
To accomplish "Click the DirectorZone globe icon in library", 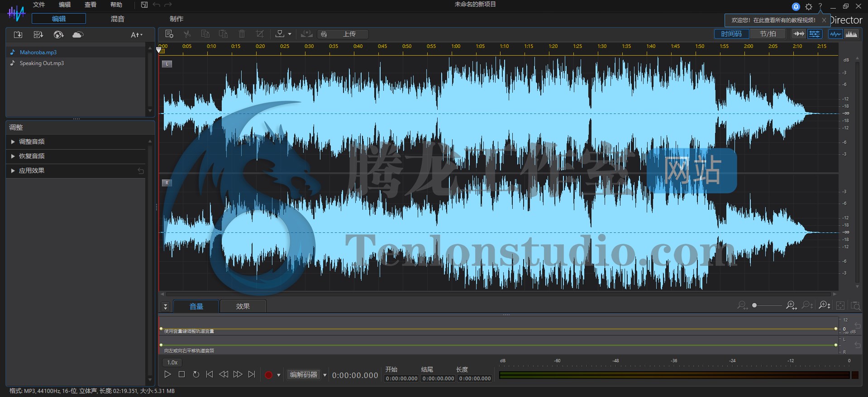I will (58, 35).
